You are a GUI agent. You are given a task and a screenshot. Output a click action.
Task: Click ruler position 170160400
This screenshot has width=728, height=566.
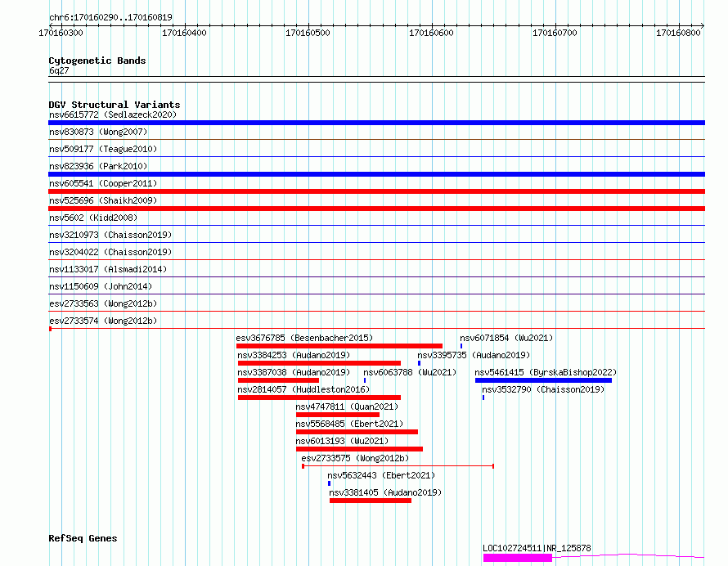(184, 33)
